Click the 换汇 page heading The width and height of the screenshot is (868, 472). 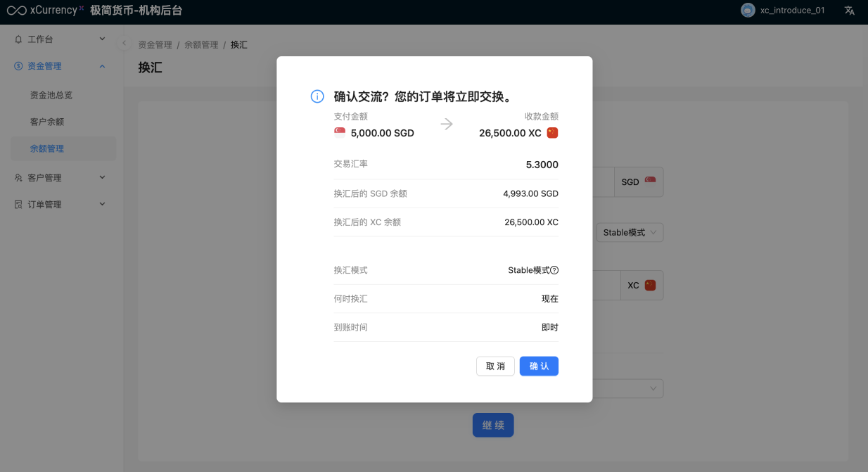point(150,68)
